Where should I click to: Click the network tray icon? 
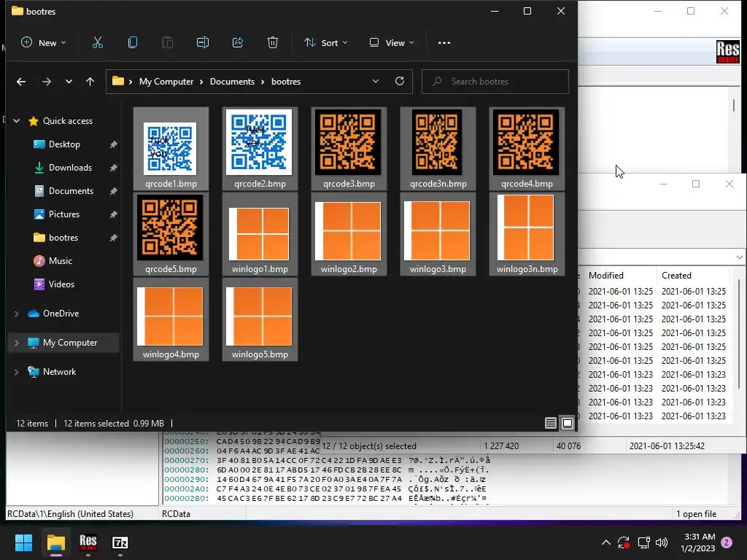click(x=643, y=542)
